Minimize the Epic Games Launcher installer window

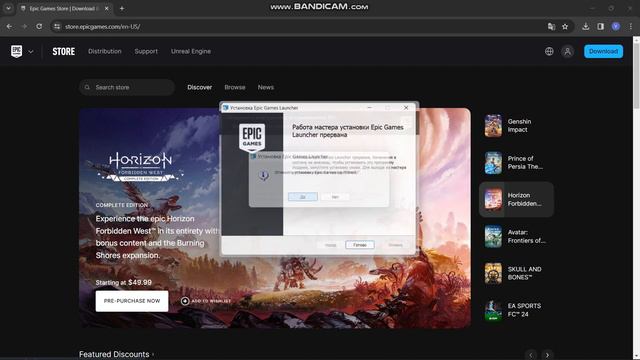pos(369,108)
